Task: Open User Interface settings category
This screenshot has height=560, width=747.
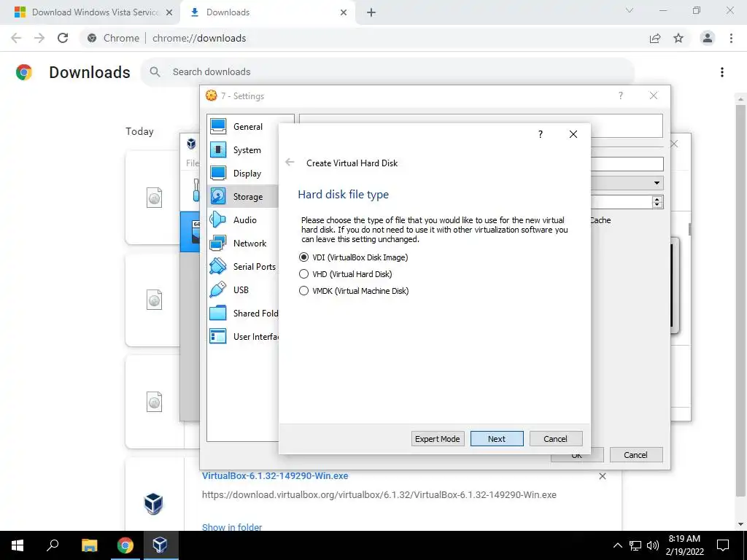Action: click(x=244, y=337)
